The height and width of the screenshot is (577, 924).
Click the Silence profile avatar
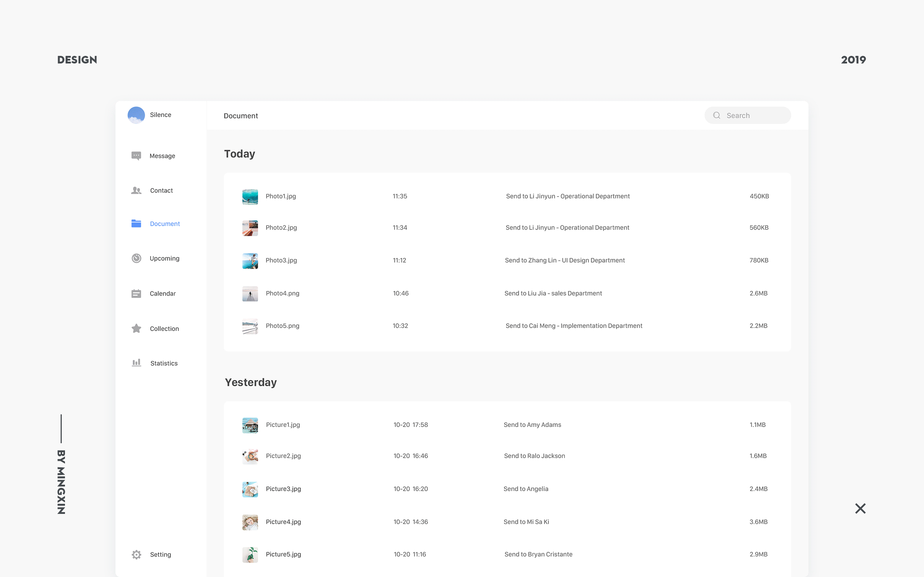coord(136,115)
